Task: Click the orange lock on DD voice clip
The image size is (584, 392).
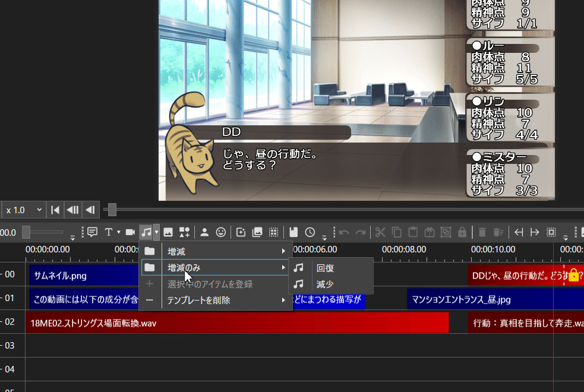Action: tap(574, 275)
